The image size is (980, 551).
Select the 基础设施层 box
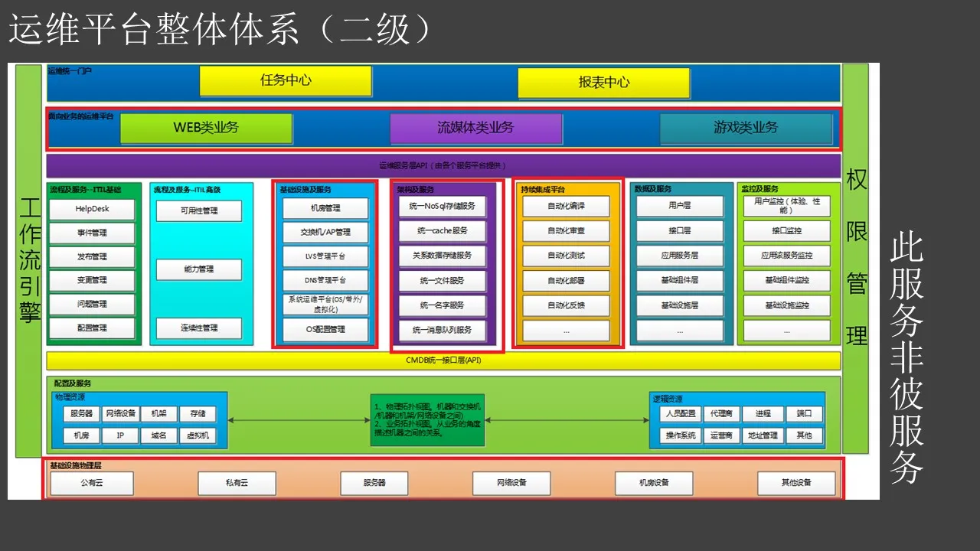pyautogui.click(x=680, y=305)
